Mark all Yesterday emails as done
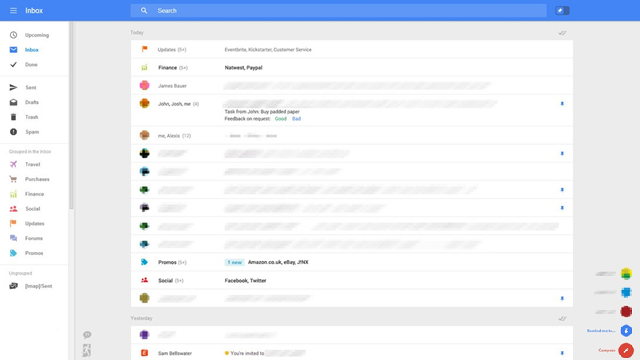The width and height of the screenshot is (640, 360). (562, 318)
